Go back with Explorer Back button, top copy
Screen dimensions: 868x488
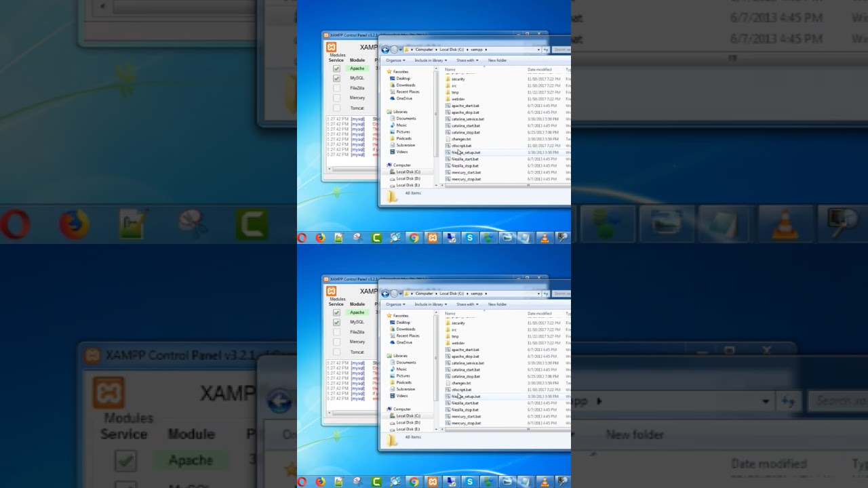(385, 49)
